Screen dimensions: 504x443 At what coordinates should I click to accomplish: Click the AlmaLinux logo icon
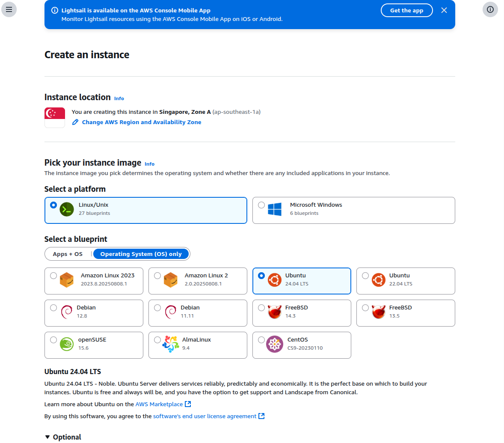[171, 344]
